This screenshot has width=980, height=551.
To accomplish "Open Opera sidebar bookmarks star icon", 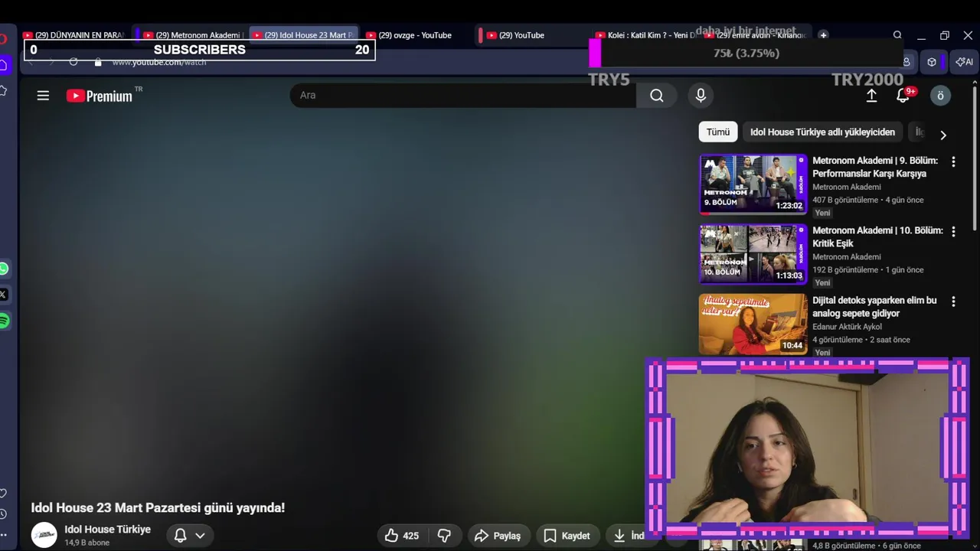I will coord(4,91).
